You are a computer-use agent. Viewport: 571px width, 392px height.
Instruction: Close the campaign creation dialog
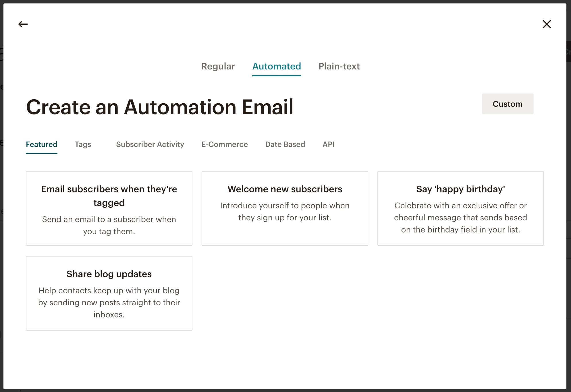[x=547, y=24]
